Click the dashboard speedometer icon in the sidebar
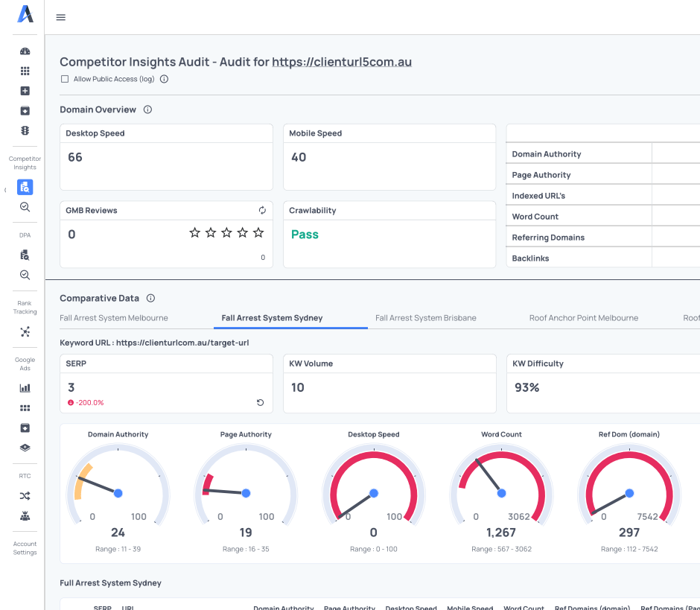Viewport: 700px width, 610px height. pyautogui.click(x=25, y=51)
